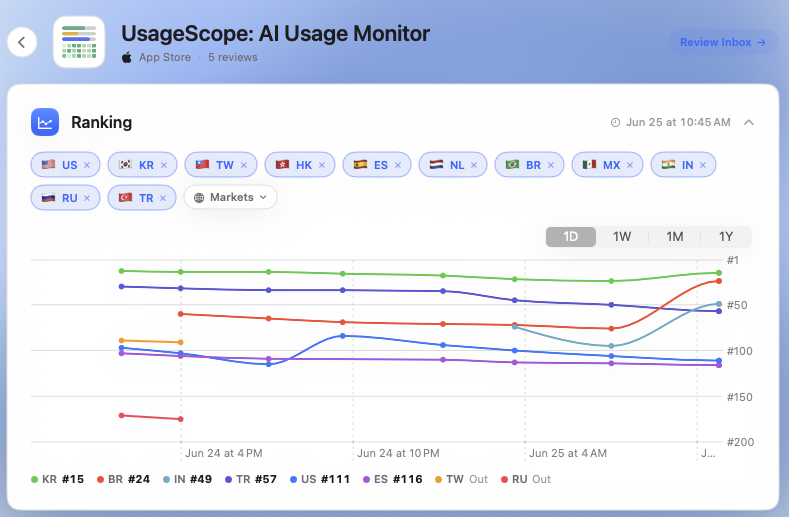Click the last green KR data point
This screenshot has height=517, width=789.
[719, 273]
